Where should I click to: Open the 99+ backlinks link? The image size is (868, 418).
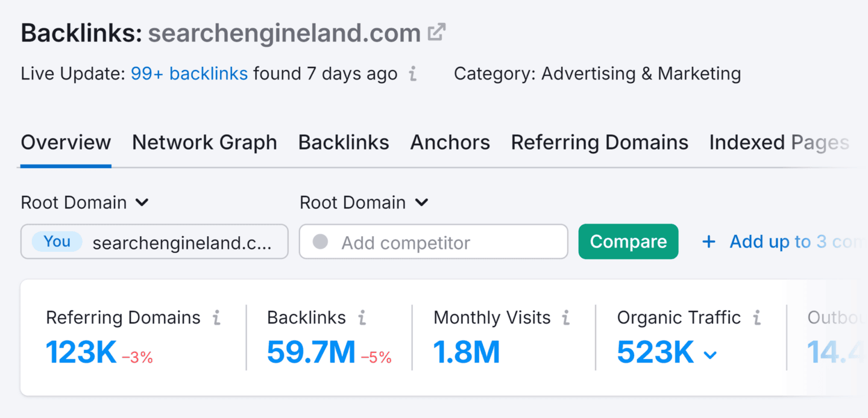189,74
